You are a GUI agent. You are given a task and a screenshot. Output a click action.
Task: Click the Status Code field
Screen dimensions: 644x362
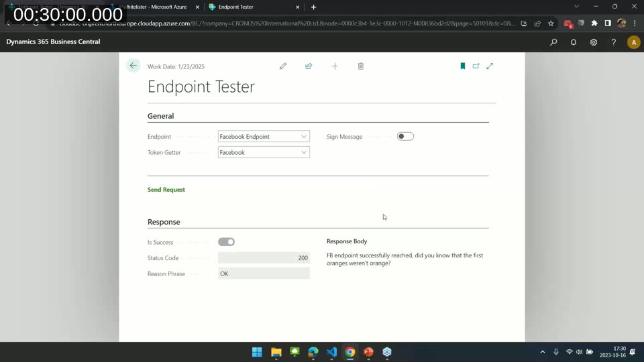pyautogui.click(x=264, y=257)
